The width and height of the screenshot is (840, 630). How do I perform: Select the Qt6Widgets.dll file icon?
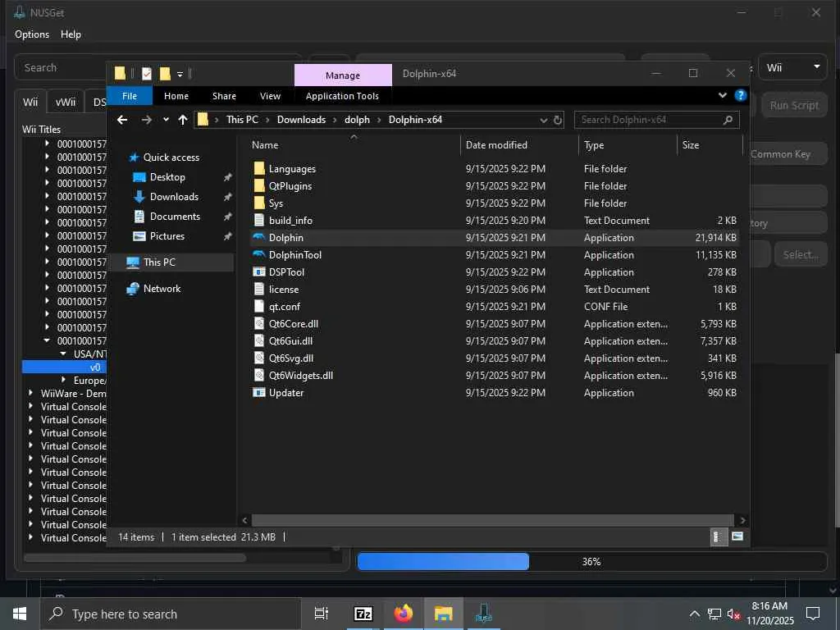click(x=258, y=375)
